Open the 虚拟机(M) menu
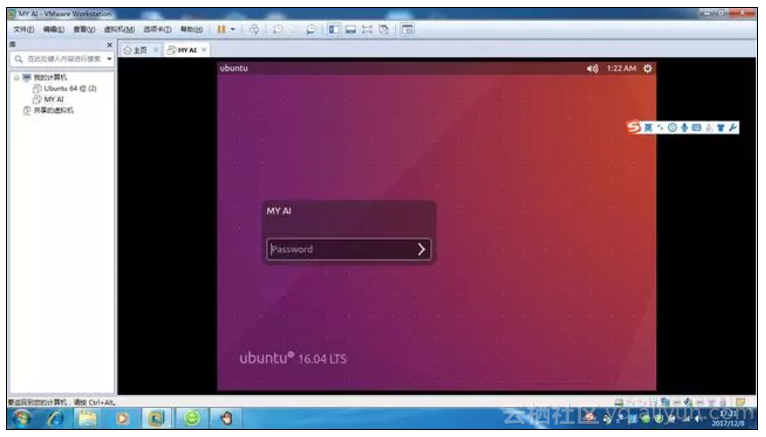766x437 pixels. [119, 30]
